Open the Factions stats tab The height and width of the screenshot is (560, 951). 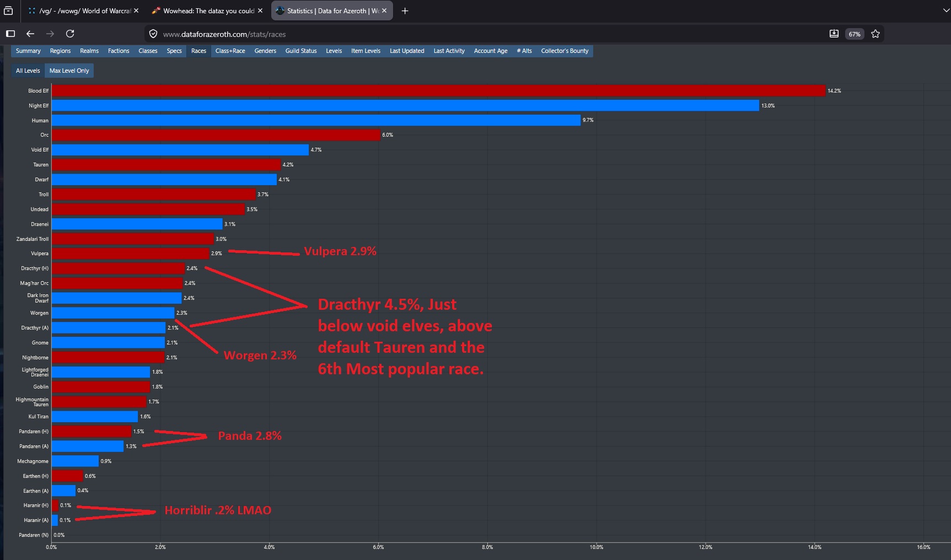[119, 51]
